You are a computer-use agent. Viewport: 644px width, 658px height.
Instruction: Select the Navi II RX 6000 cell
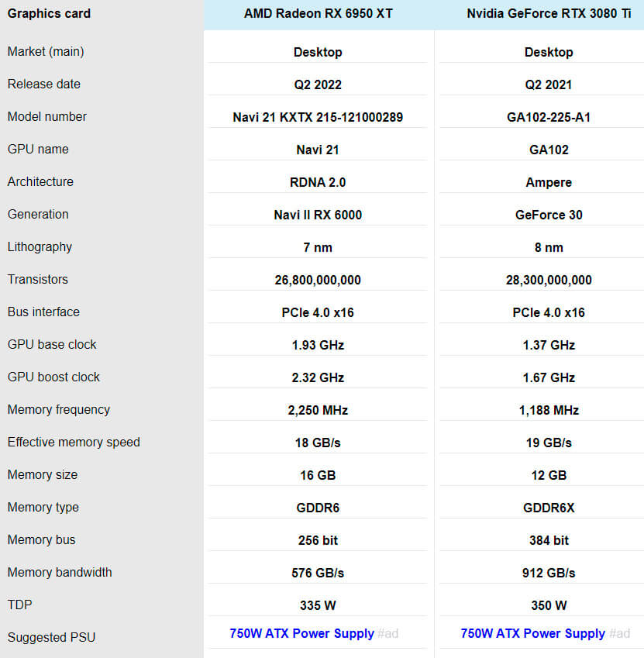[x=318, y=215]
